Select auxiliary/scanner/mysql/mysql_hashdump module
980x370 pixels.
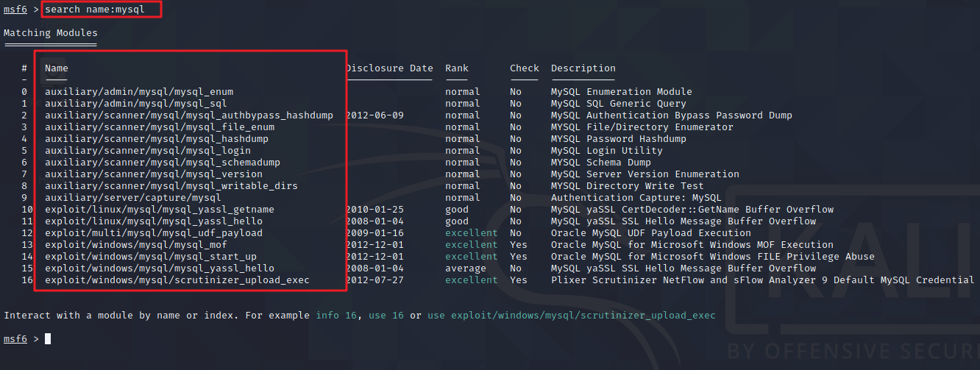click(x=157, y=139)
